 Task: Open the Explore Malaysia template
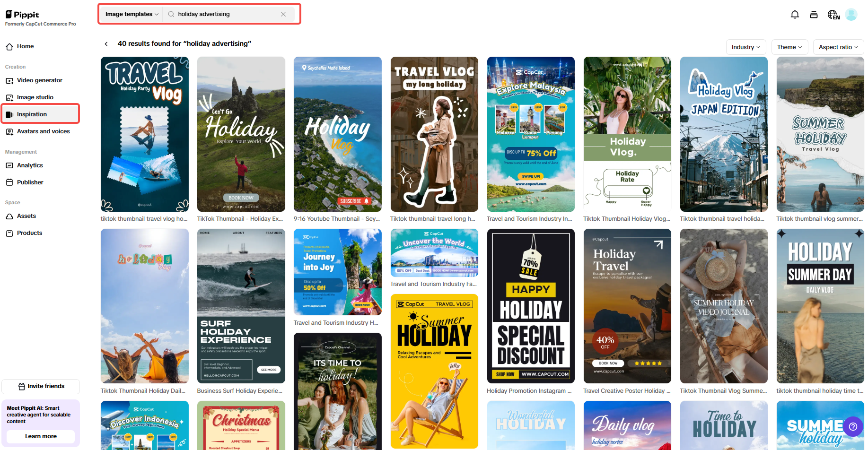click(531, 134)
